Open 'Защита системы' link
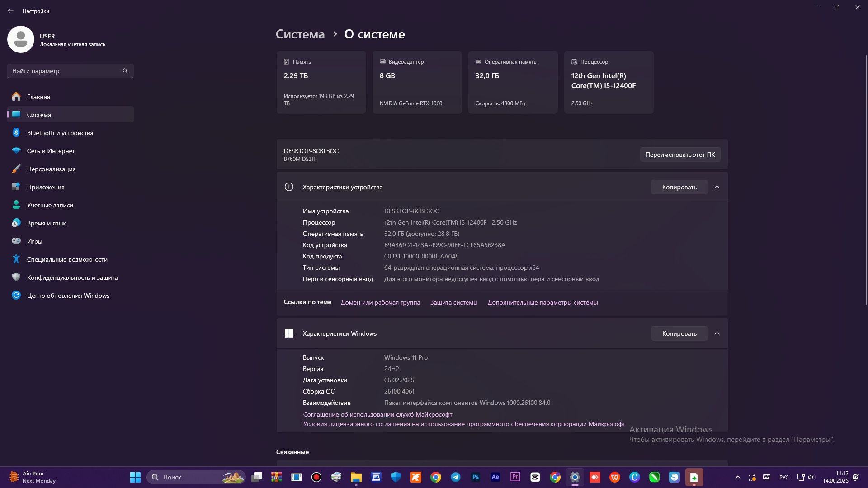868x488 pixels. click(454, 302)
